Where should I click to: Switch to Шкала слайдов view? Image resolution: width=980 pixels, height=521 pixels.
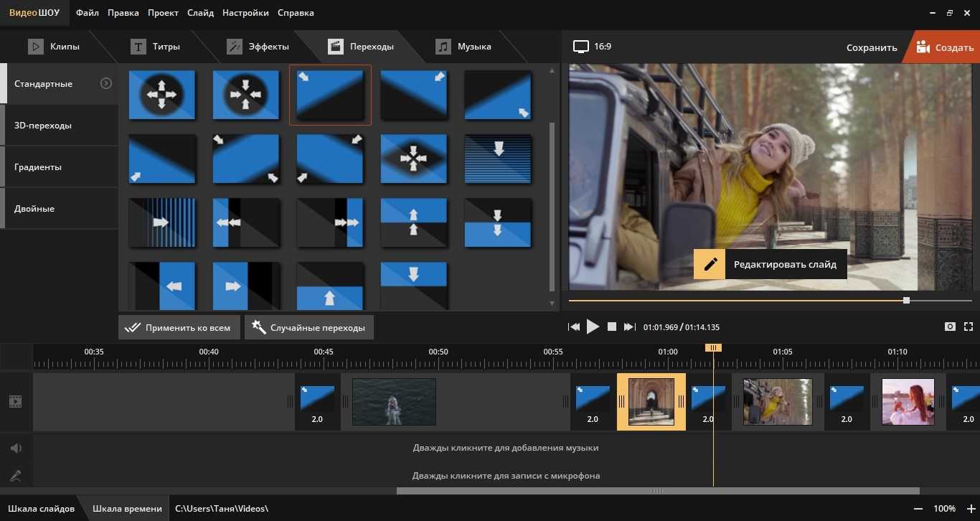[41, 509]
